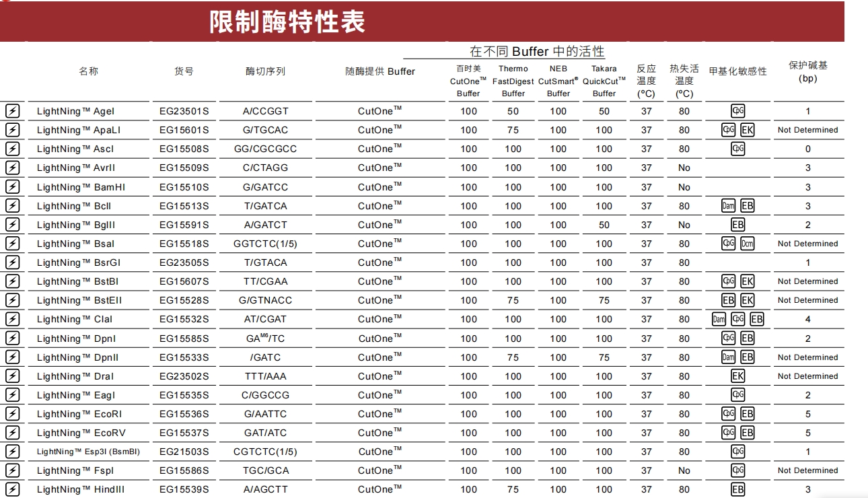Click the CpG icon in the Esp3I row
Viewport: 868px width, 498px height.
738,452
